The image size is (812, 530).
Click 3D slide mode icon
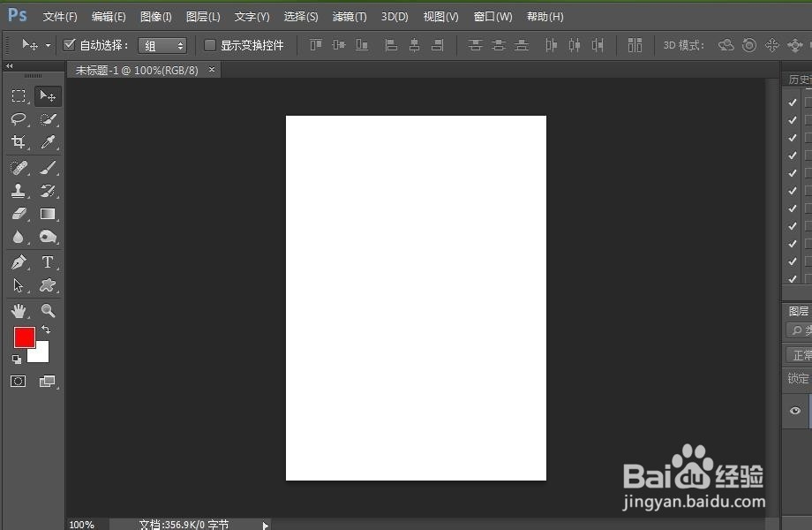795,45
